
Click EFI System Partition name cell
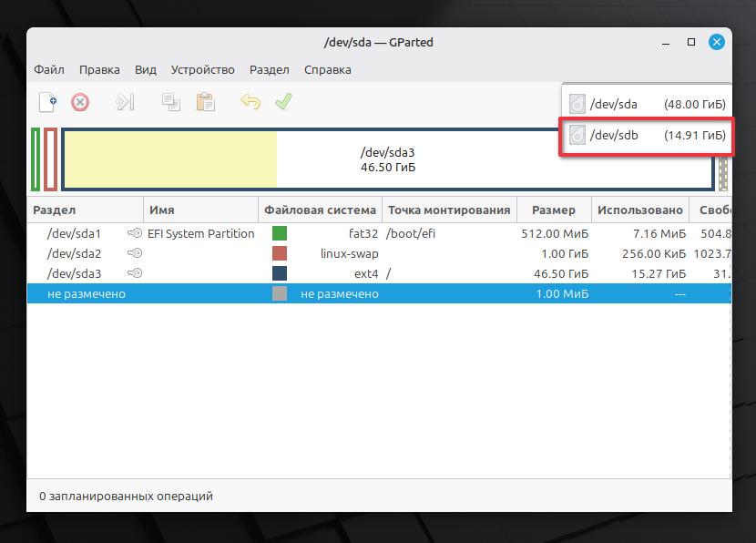201,233
